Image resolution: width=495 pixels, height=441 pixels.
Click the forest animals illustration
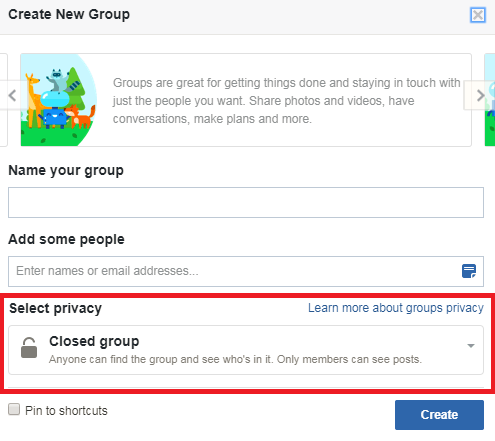(x=59, y=100)
